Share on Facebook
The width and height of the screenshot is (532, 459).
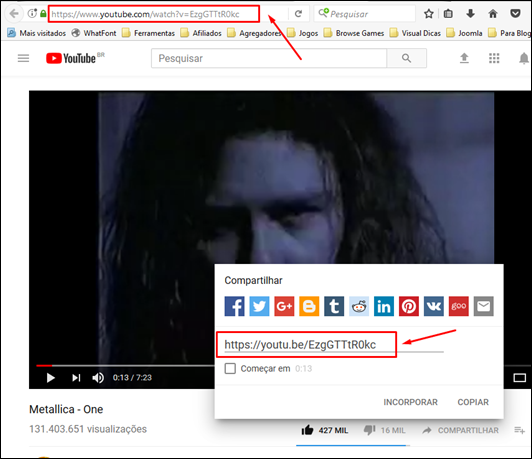point(234,306)
